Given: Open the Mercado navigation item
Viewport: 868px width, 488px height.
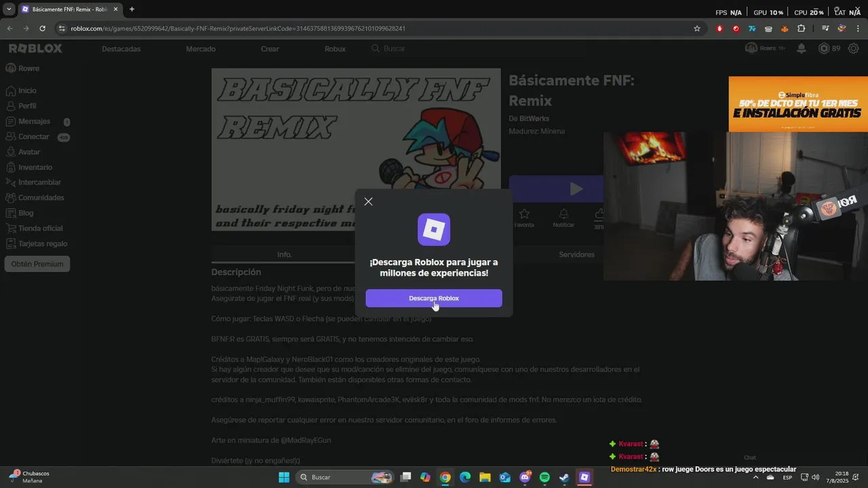Looking at the screenshot, I should (x=201, y=49).
